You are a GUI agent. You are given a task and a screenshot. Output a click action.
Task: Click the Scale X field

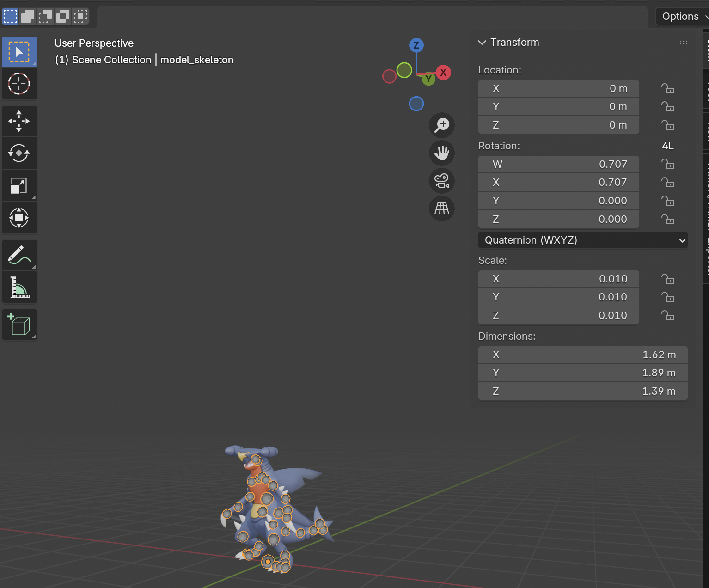click(x=559, y=279)
